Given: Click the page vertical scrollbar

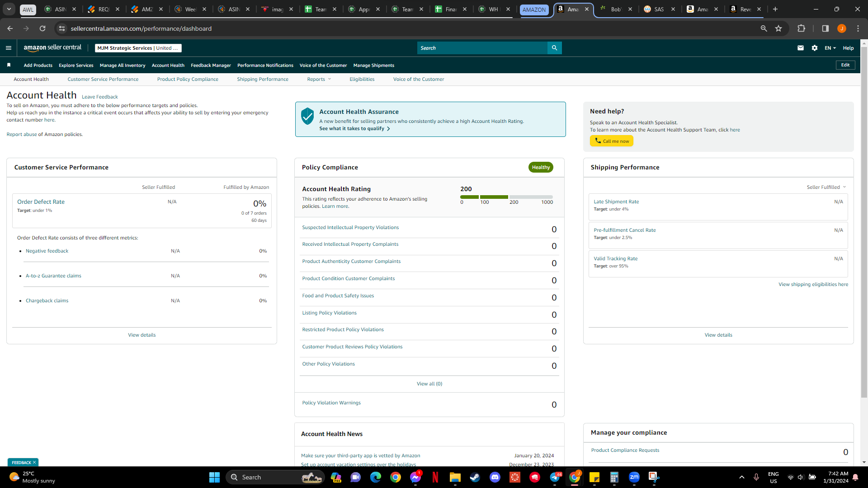Looking at the screenshot, I should (864, 221).
